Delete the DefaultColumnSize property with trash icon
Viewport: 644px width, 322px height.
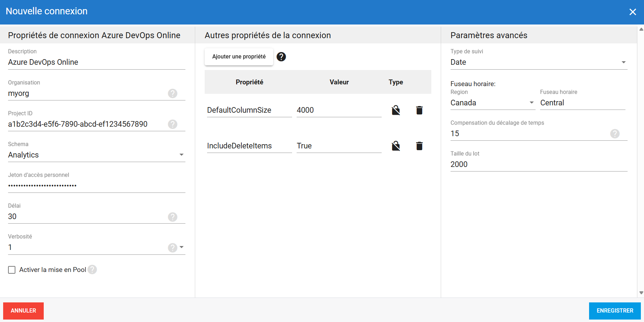point(419,110)
